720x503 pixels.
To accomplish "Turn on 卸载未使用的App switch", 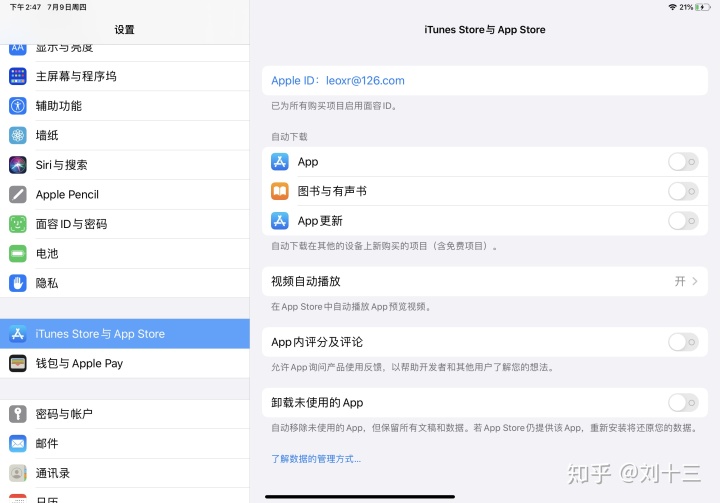I will tap(683, 403).
